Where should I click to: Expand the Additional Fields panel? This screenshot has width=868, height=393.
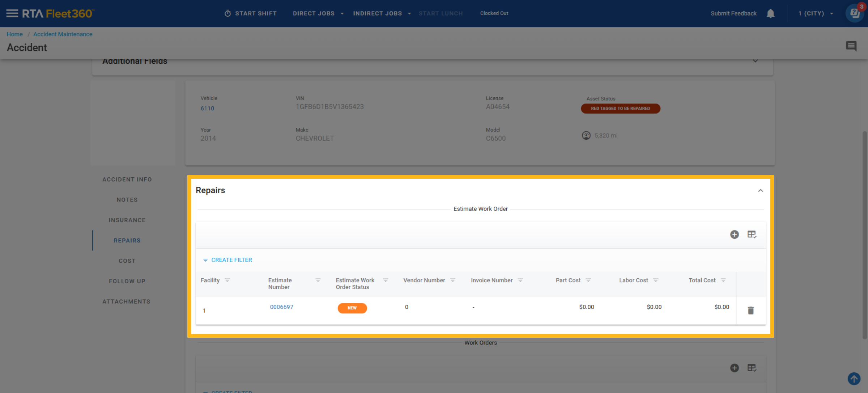[755, 61]
